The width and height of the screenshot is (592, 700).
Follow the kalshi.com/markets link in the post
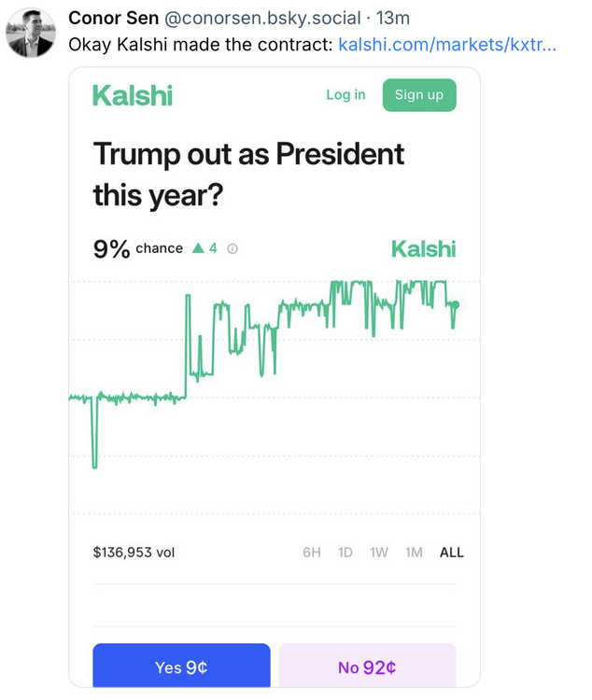(x=447, y=44)
